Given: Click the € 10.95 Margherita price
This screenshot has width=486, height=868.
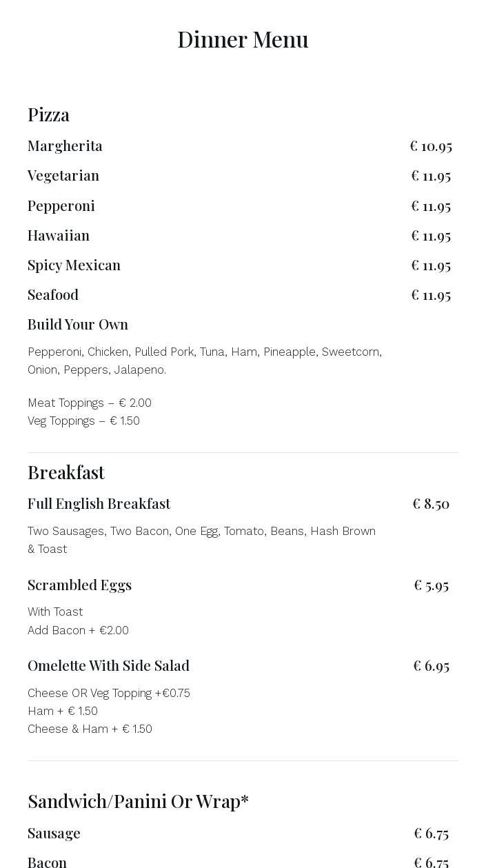Looking at the screenshot, I should 430,146.
